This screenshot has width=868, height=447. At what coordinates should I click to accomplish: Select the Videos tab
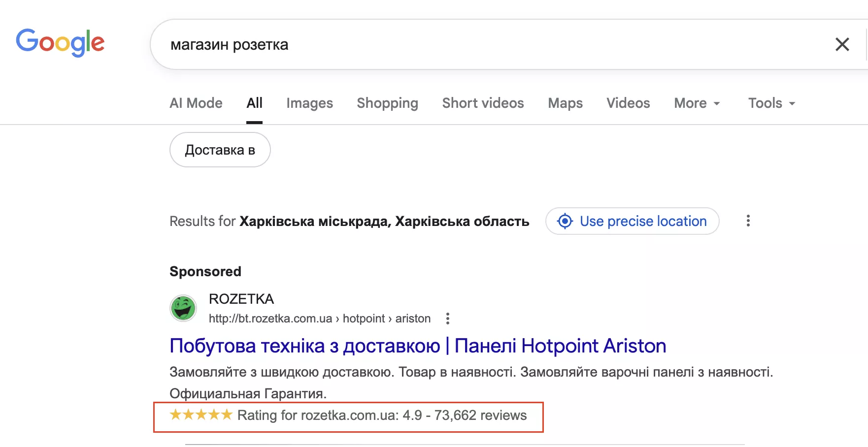[628, 103]
